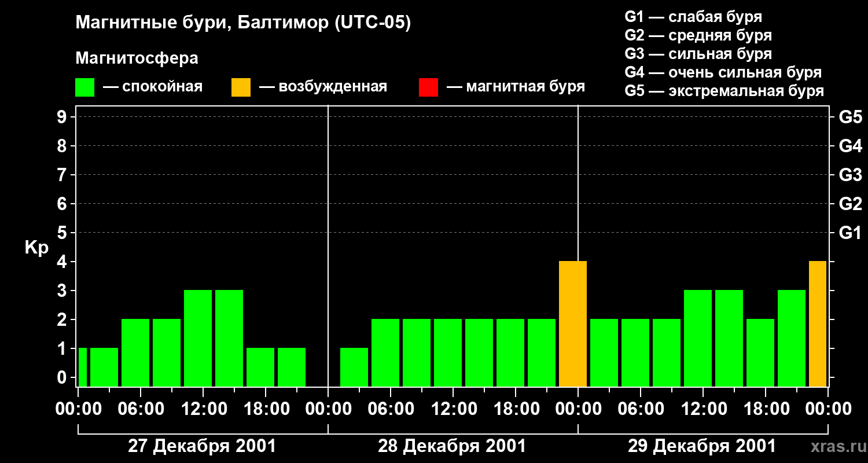Click the G3 label on right axis
The height and width of the screenshot is (463, 868).
850,175
